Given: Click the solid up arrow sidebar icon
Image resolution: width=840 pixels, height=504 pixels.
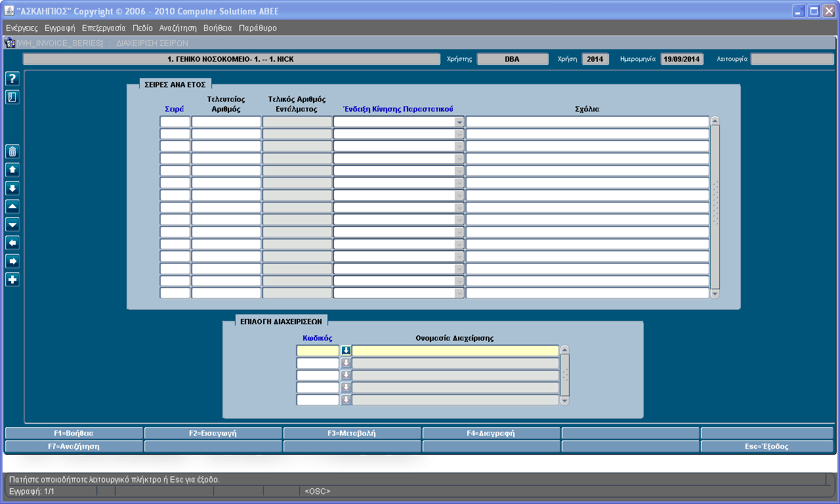Looking at the screenshot, I should tap(12, 170).
